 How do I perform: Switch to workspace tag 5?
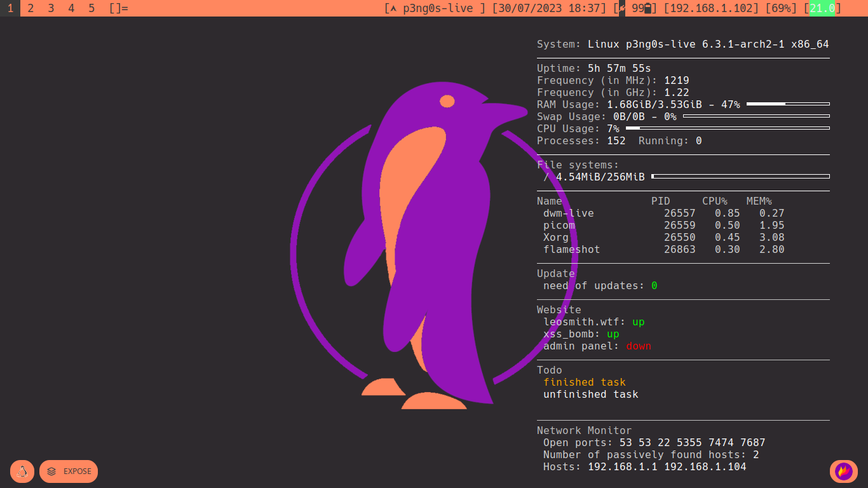(x=92, y=8)
